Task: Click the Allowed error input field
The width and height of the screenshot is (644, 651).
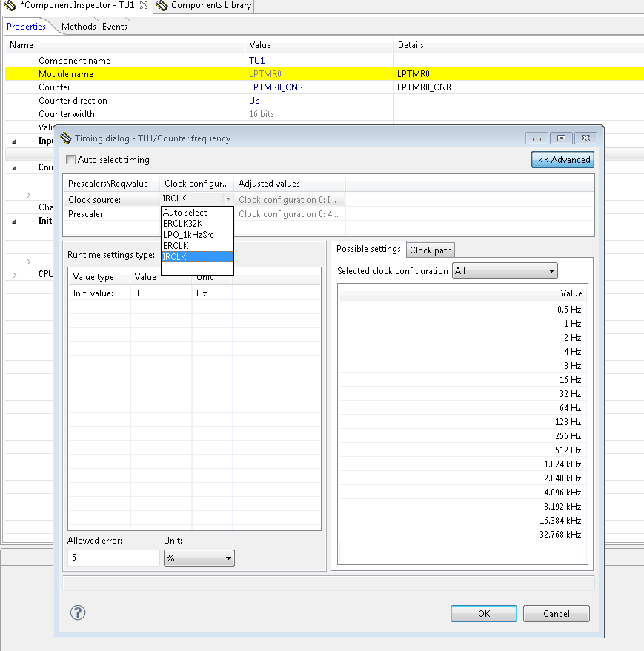Action: [x=113, y=558]
